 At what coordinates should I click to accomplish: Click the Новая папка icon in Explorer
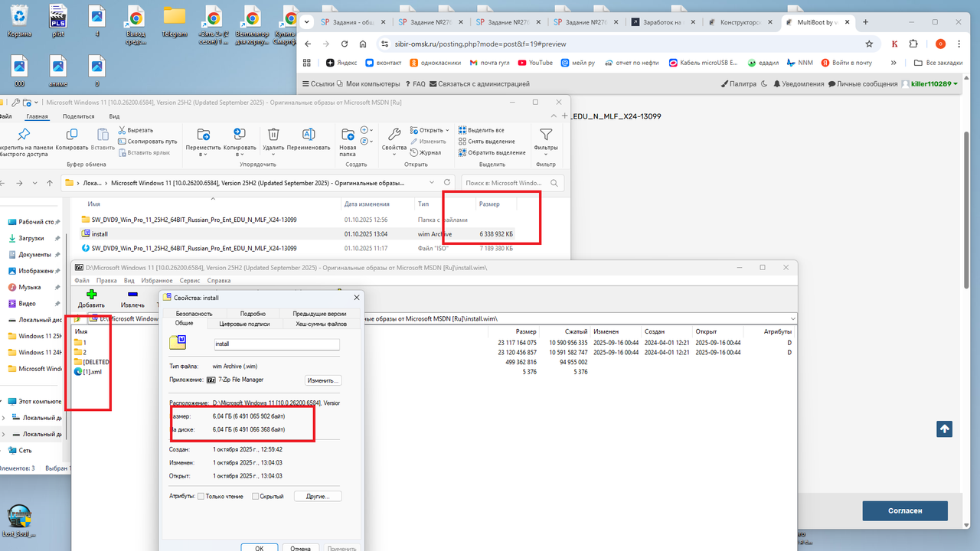(x=348, y=135)
